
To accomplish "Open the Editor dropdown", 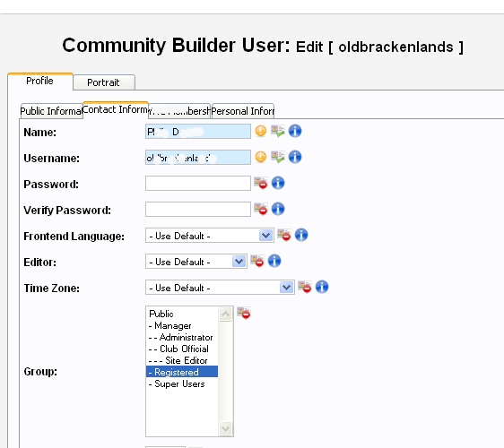I will [x=196, y=262].
